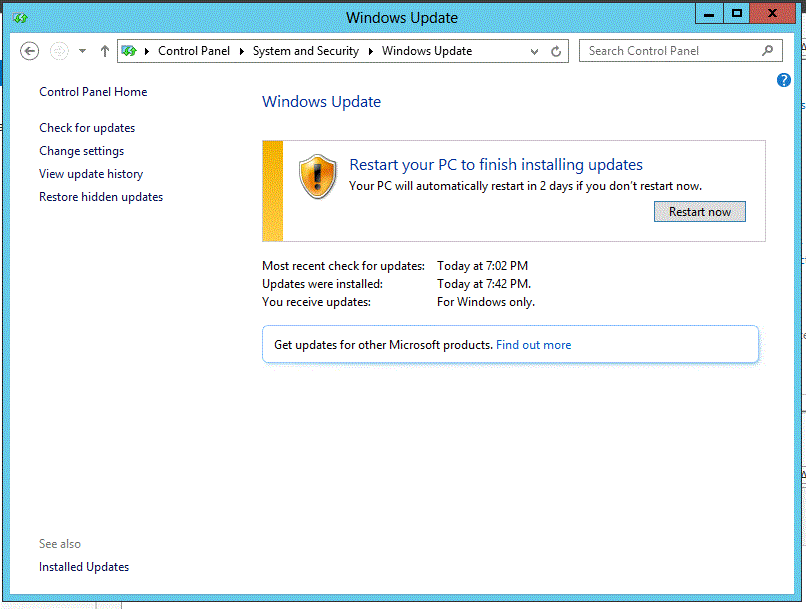
Task: Open the Find out more link
Action: point(533,344)
